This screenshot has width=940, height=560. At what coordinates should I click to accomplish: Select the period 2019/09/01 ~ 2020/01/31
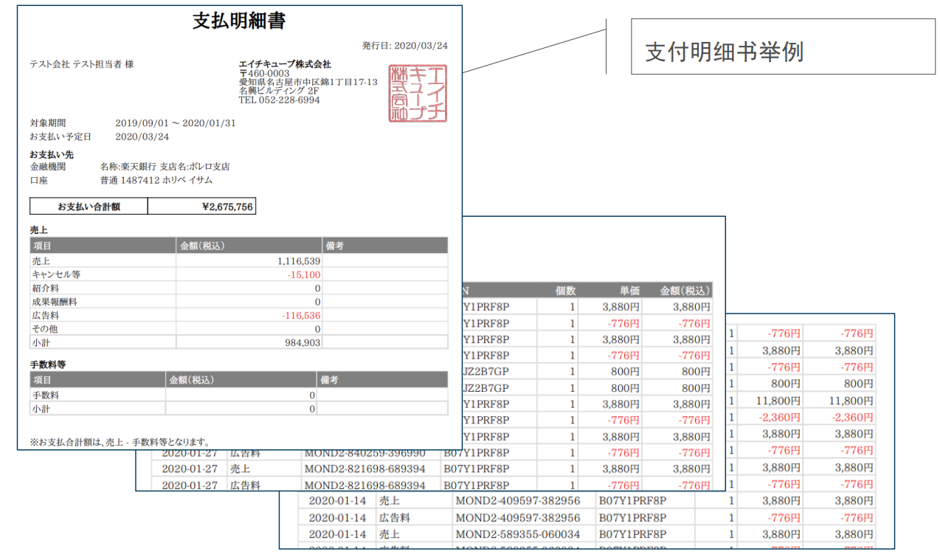176,123
